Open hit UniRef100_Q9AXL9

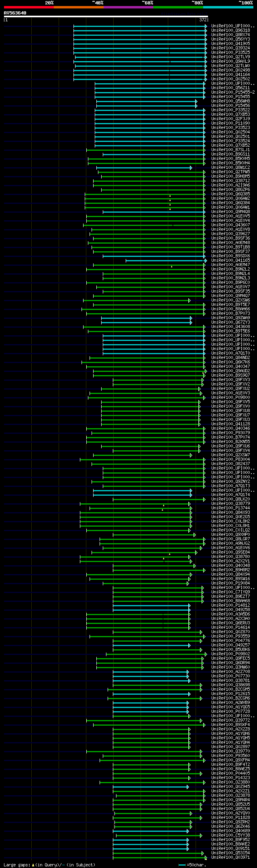click(230, 61)
